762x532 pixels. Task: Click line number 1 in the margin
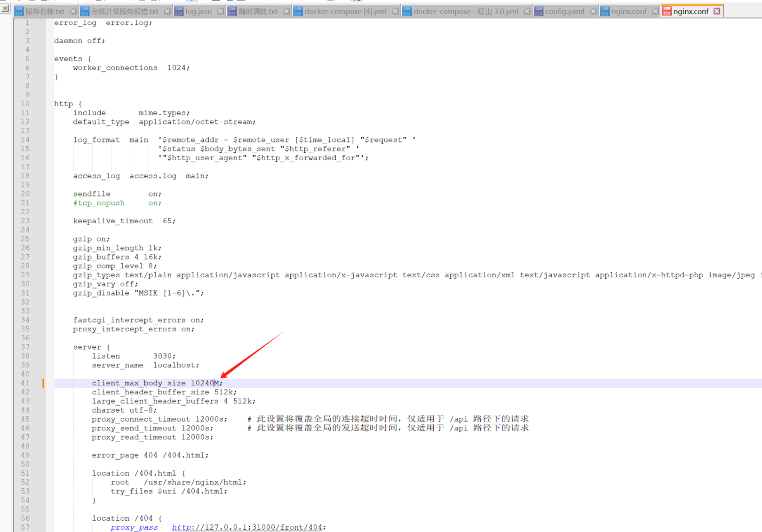(x=27, y=23)
